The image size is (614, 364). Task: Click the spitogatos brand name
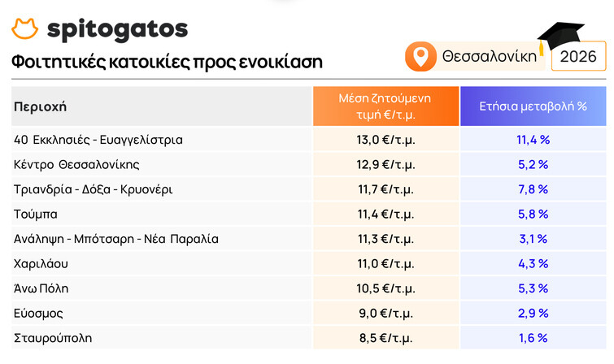coord(117,30)
